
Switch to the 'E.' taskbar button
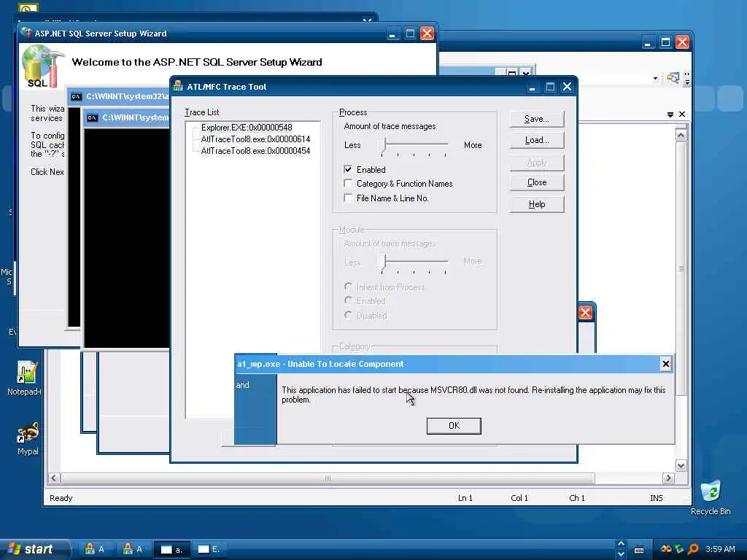tap(209, 550)
